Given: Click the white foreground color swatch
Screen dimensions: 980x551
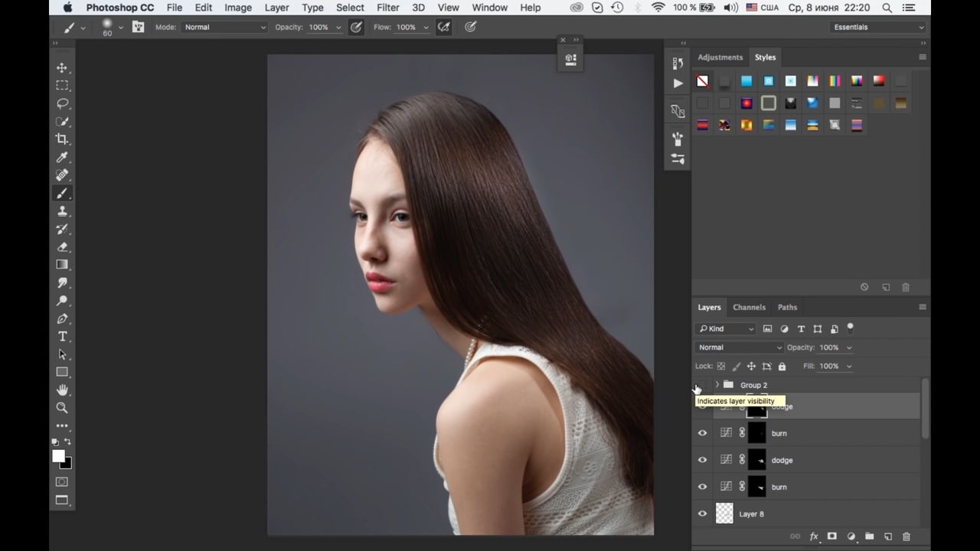Looking at the screenshot, I should (58, 456).
